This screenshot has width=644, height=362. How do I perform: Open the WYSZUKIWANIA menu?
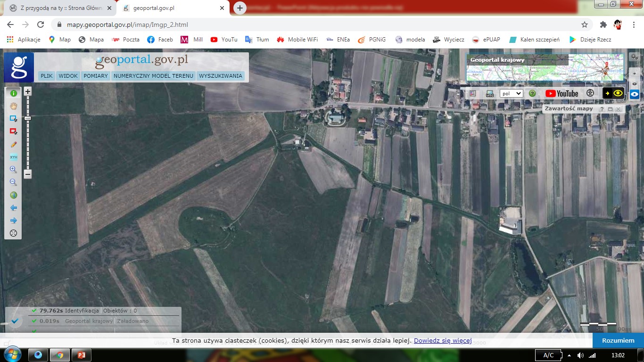(221, 76)
